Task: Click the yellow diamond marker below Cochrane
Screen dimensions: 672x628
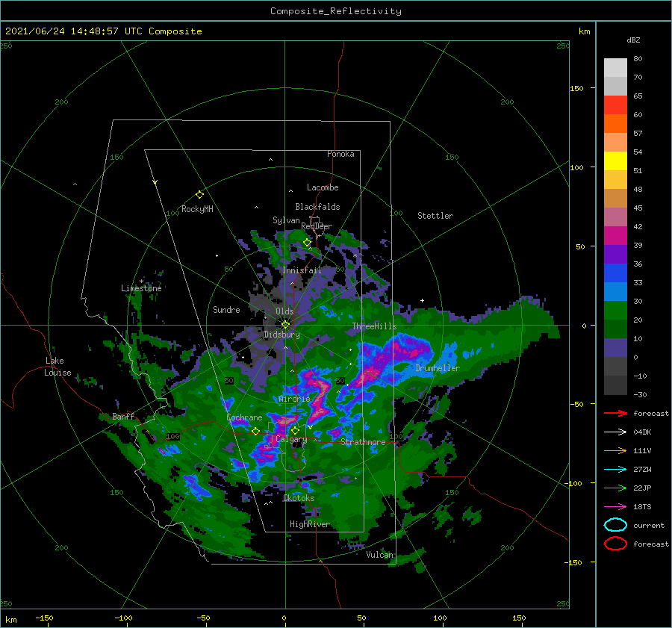Action: point(256,432)
